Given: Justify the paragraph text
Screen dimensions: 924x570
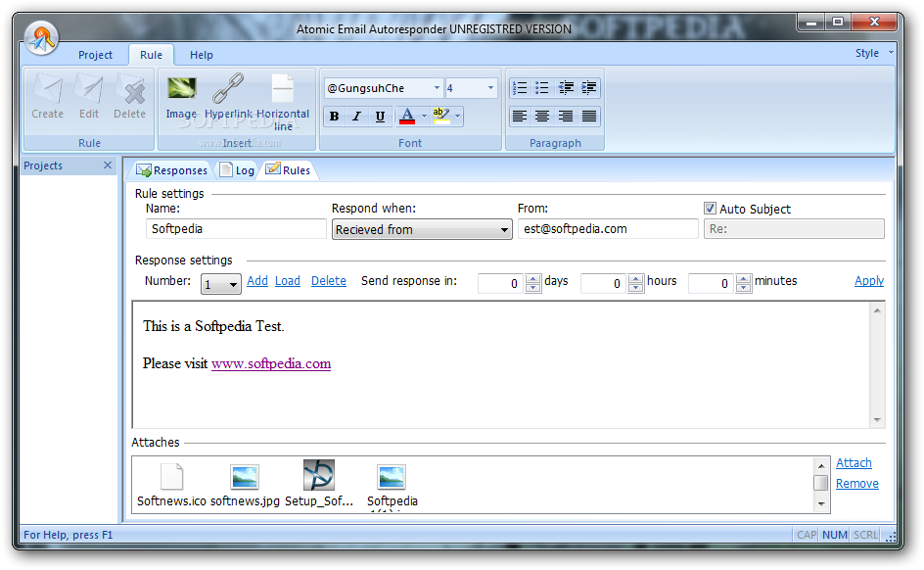Looking at the screenshot, I should tap(588, 117).
